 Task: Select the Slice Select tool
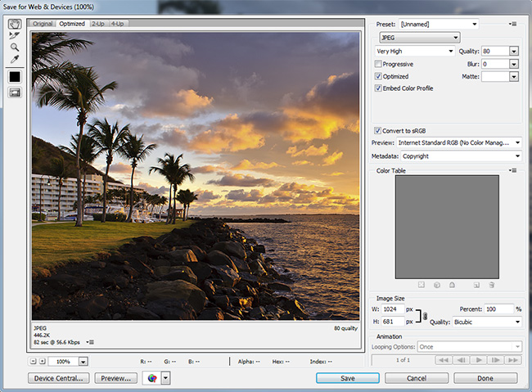pyautogui.click(x=15, y=36)
